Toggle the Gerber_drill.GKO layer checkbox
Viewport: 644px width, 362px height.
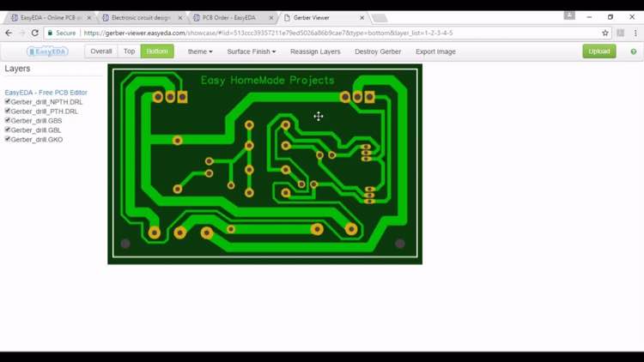pyautogui.click(x=8, y=139)
